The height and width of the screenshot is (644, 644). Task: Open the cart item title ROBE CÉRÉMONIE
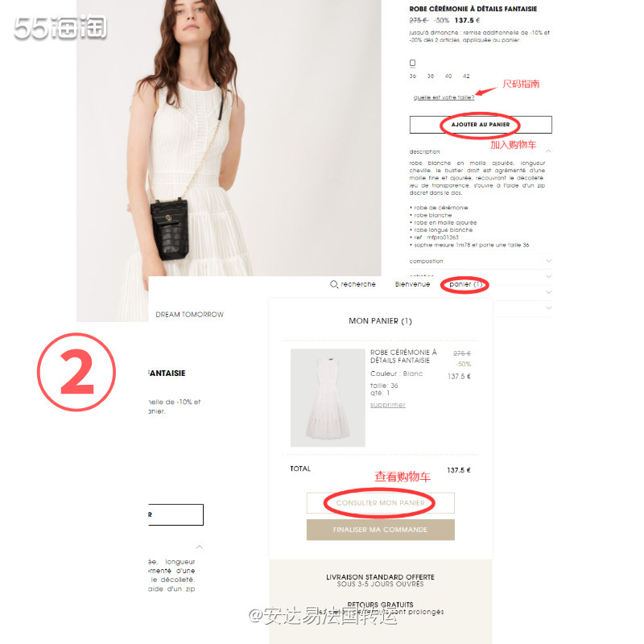pos(403,357)
